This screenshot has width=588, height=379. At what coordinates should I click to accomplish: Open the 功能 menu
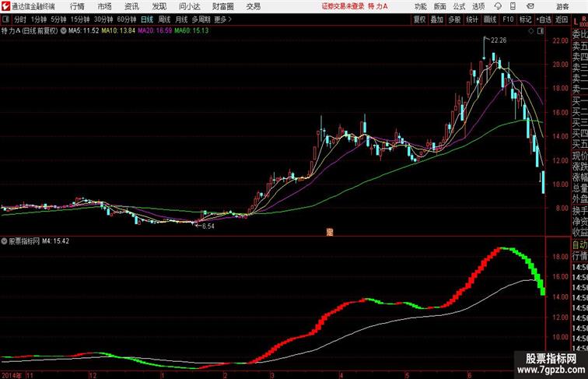tap(420, 6)
